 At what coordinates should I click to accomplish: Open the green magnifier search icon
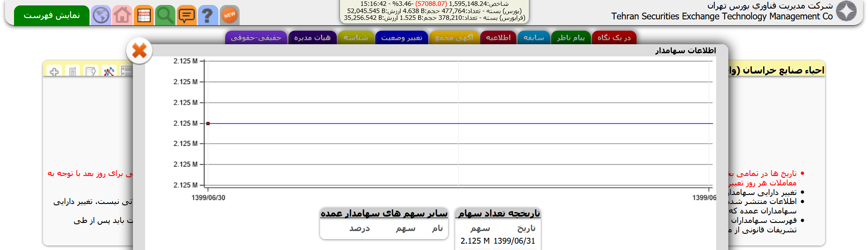[165, 15]
